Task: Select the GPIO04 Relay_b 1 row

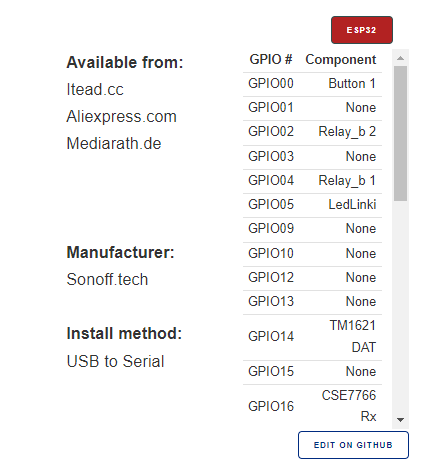Action: point(312,181)
